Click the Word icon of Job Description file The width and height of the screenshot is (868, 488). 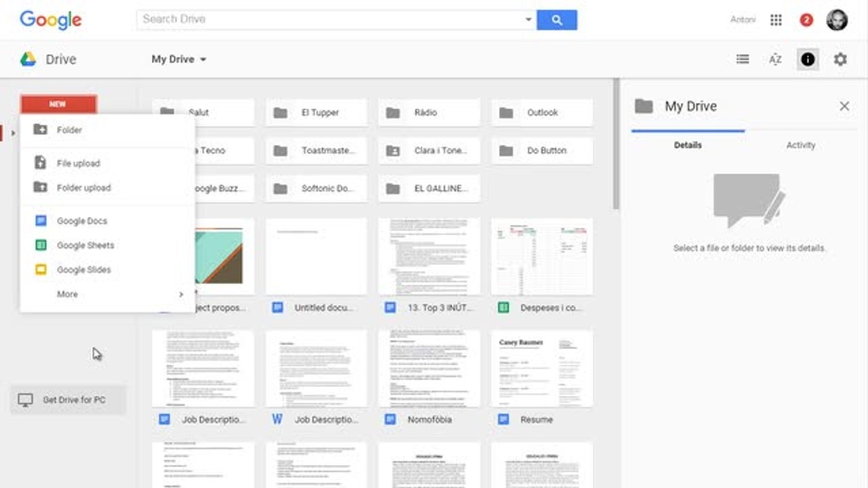[x=277, y=419]
